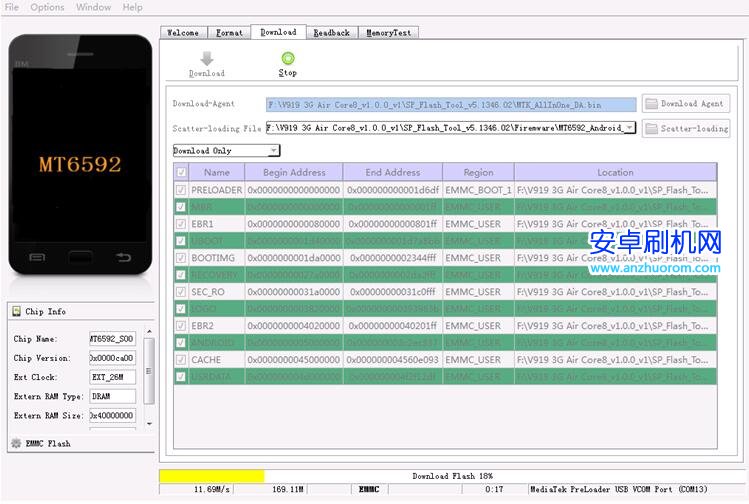Click the green Stop icon
The height and width of the screenshot is (504, 749).
tap(288, 58)
